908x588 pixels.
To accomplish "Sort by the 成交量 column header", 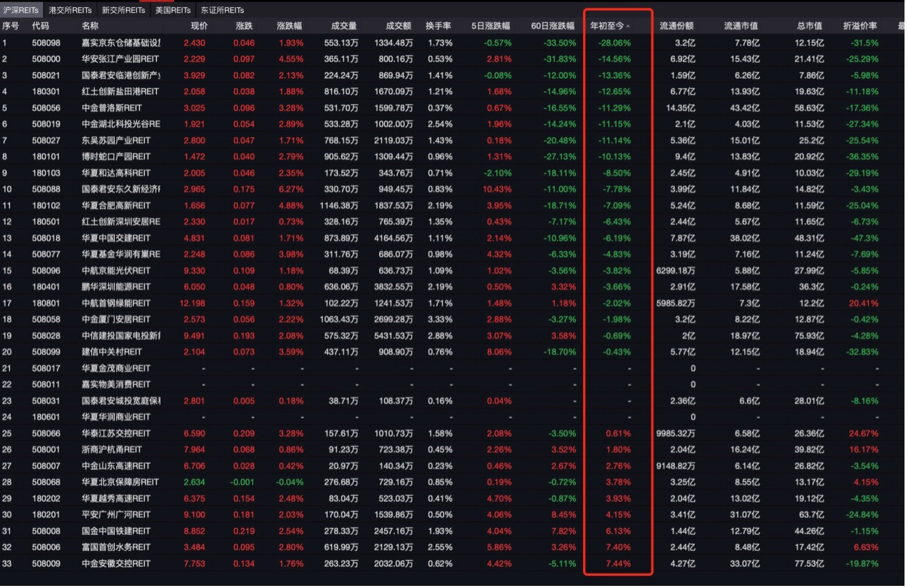I will click(x=344, y=26).
